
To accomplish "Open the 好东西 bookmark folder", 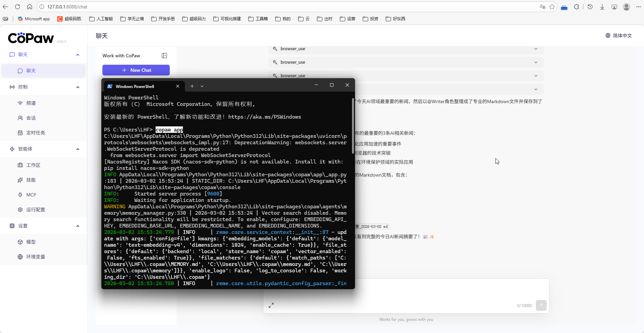I will coord(395,19).
